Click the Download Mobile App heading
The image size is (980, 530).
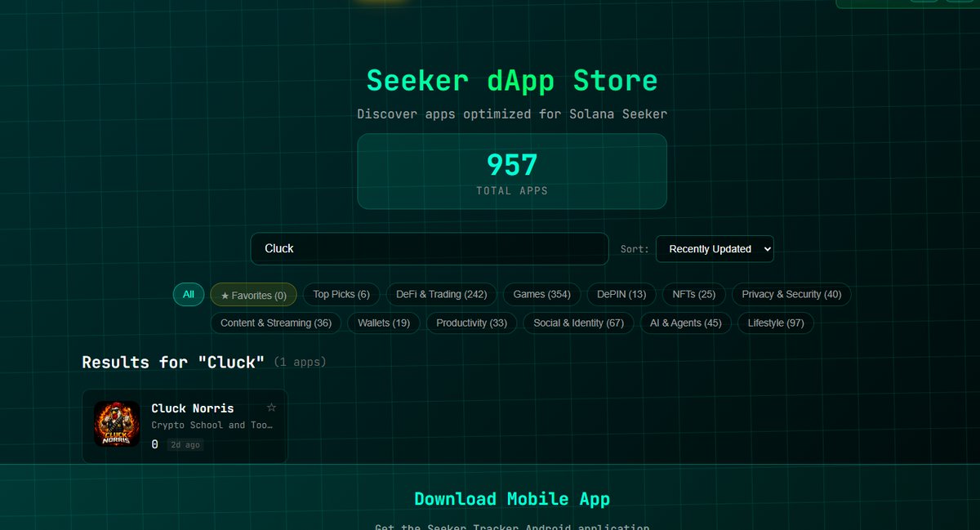pos(512,499)
